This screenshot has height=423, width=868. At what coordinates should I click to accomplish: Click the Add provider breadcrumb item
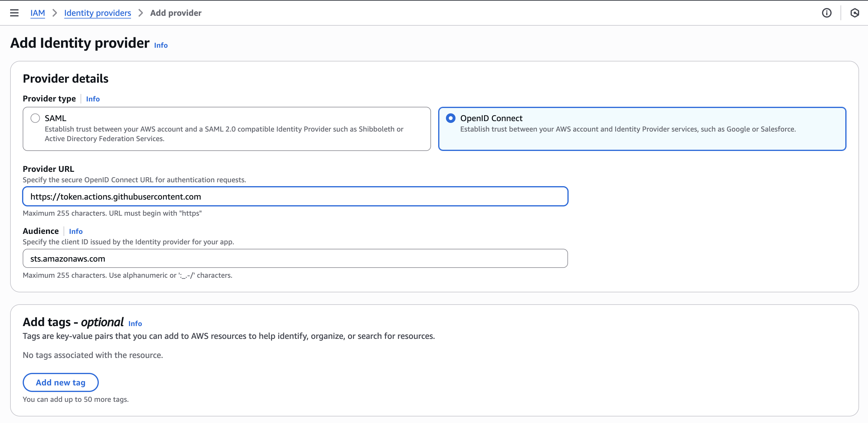click(x=176, y=13)
